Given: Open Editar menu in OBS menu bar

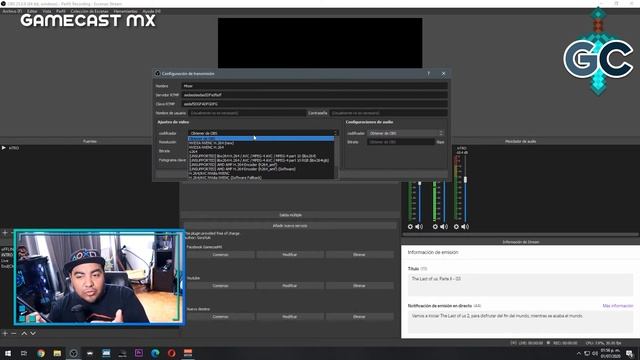Looking at the screenshot, I should pyautogui.click(x=32, y=11).
